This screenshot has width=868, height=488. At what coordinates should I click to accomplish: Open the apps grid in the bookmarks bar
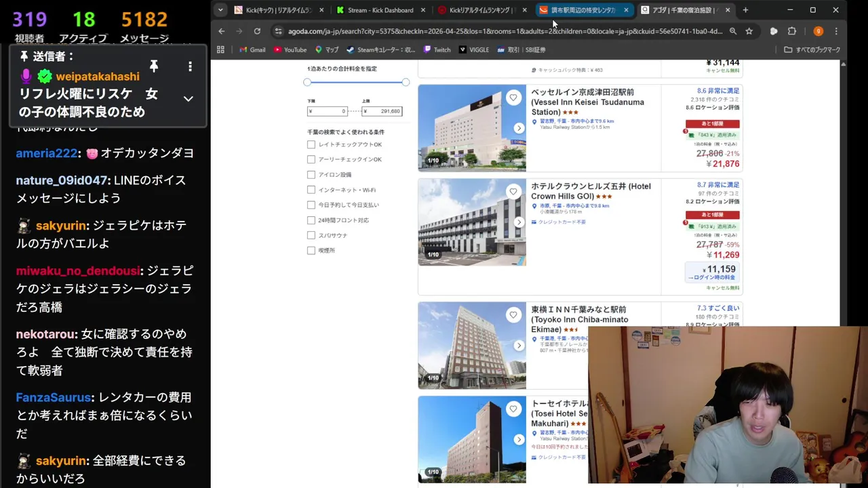click(x=220, y=49)
